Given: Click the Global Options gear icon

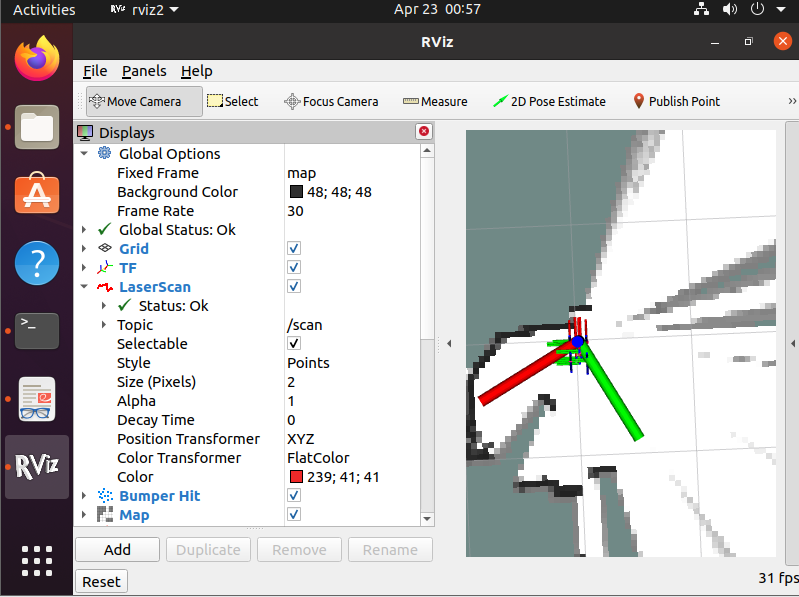Looking at the screenshot, I should 104,153.
